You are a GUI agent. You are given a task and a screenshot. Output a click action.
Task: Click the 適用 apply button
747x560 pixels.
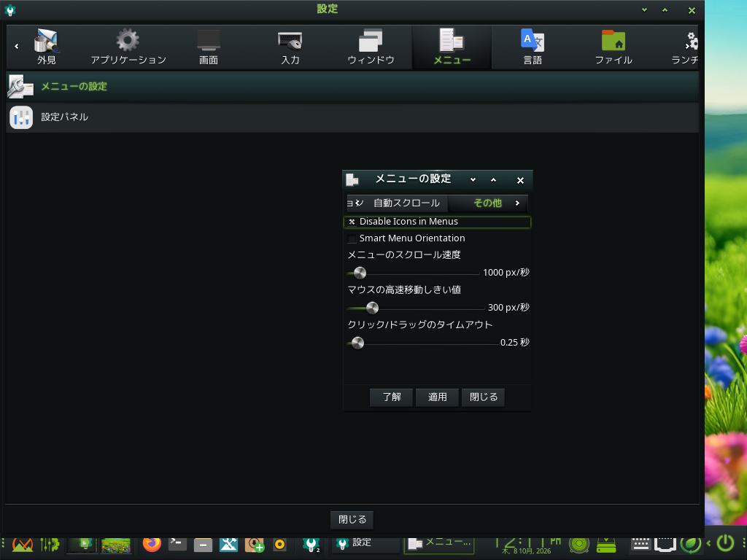[438, 397]
